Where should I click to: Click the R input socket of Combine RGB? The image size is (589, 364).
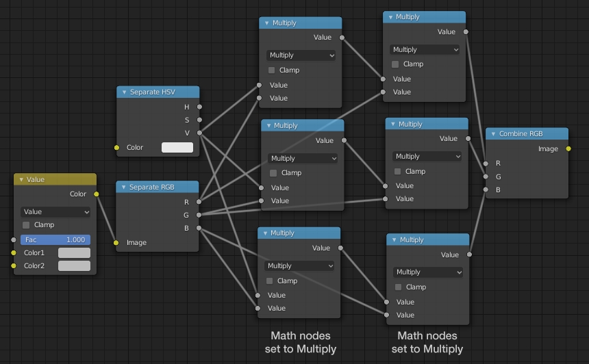point(486,164)
